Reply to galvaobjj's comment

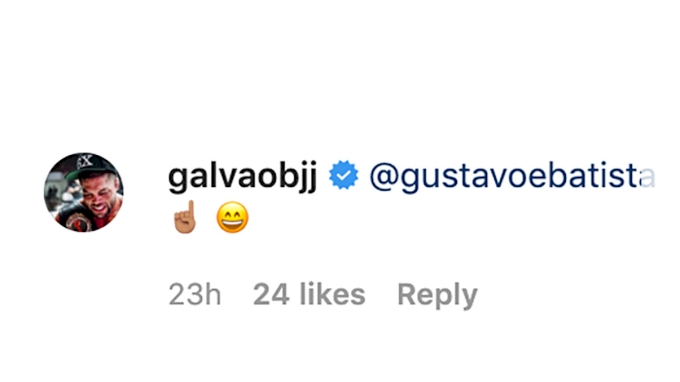pos(437,295)
